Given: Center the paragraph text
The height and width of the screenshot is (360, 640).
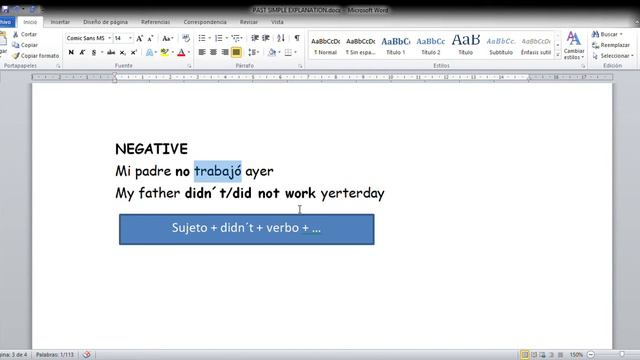Looking at the screenshot, I should pyautogui.click(x=213, y=52).
